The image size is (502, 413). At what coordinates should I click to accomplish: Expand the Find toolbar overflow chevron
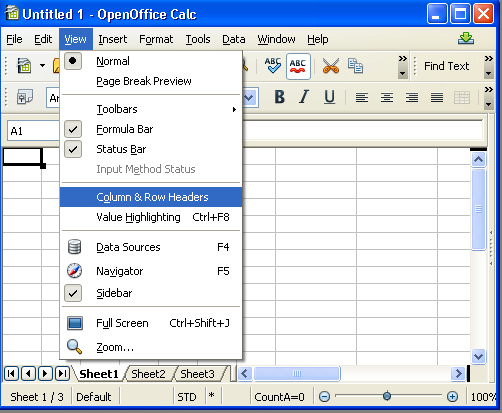488,59
